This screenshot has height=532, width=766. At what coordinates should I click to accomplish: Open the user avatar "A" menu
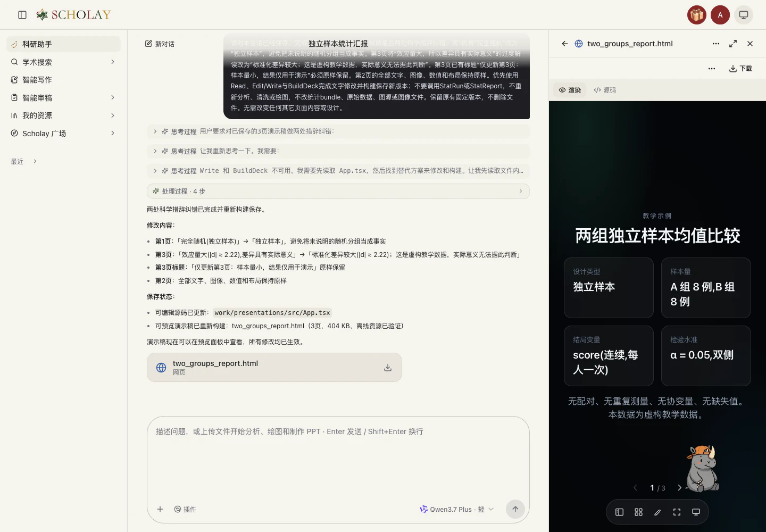coord(720,15)
